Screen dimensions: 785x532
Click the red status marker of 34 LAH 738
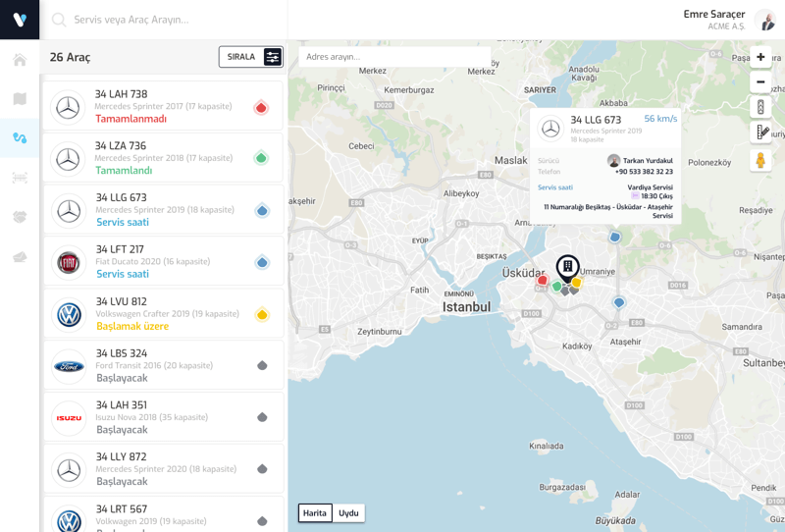click(x=261, y=108)
